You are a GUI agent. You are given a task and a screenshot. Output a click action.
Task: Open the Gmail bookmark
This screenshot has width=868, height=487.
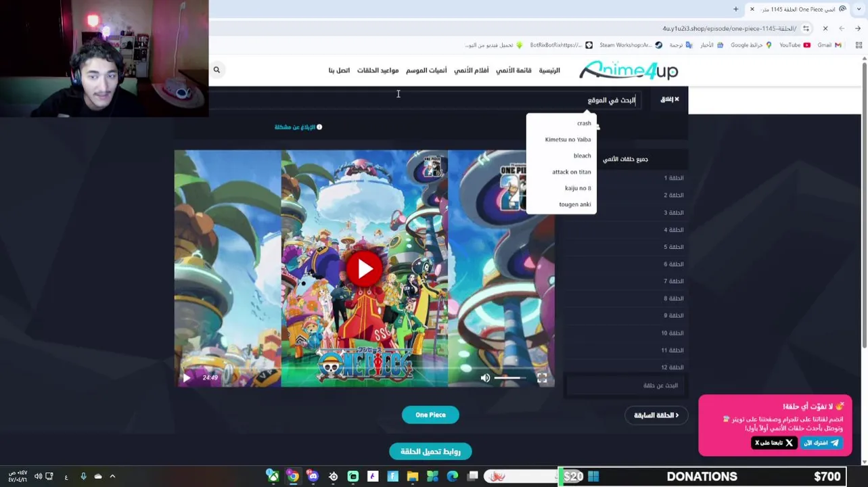tap(829, 45)
